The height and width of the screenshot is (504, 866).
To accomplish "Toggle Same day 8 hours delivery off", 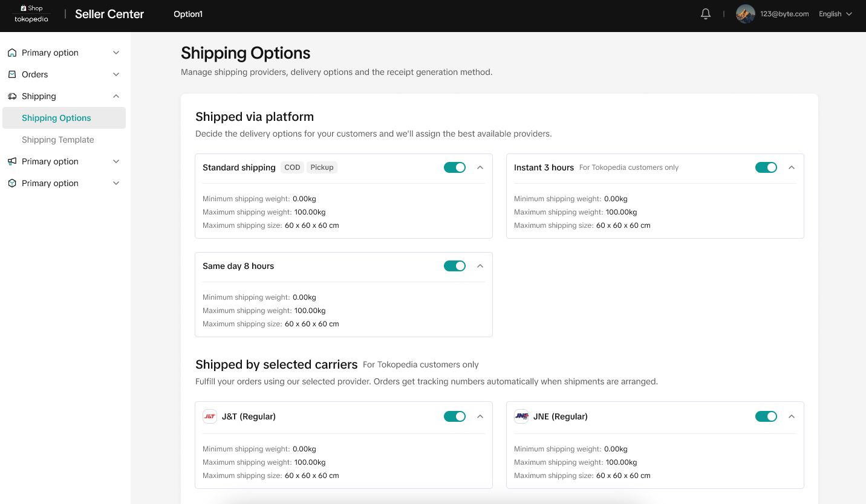I will (455, 266).
